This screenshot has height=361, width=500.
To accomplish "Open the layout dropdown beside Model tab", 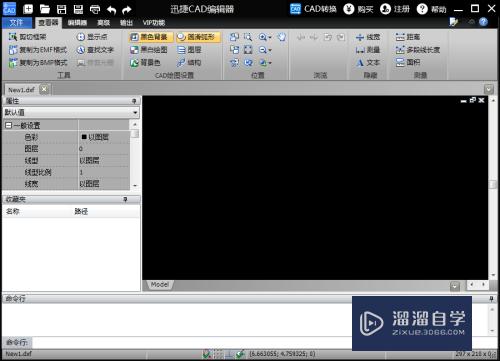I will pyautogui.click(x=455, y=286).
